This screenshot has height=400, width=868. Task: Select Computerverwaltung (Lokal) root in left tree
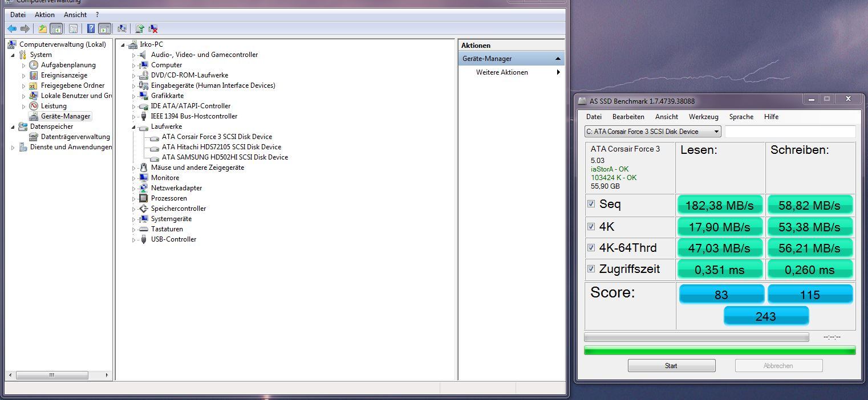pyautogui.click(x=62, y=44)
